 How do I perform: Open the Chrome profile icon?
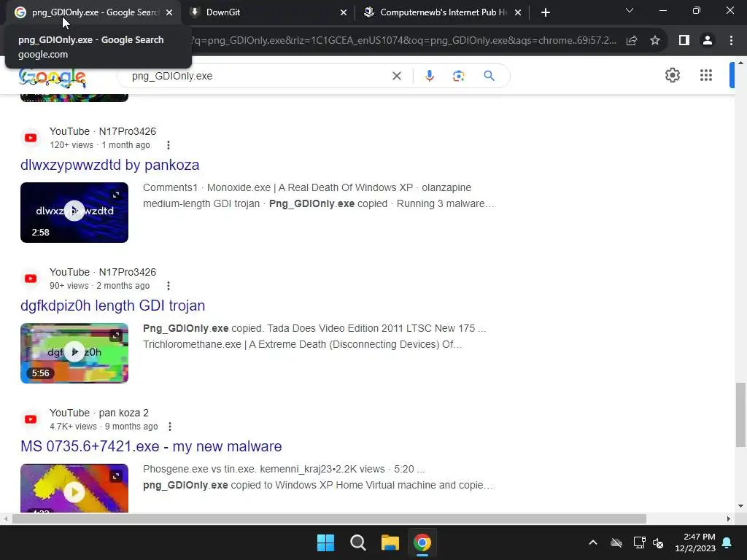tap(708, 41)
